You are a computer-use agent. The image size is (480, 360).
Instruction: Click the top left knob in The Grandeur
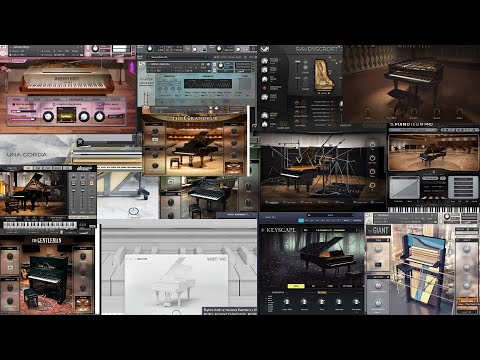point(155,131)
